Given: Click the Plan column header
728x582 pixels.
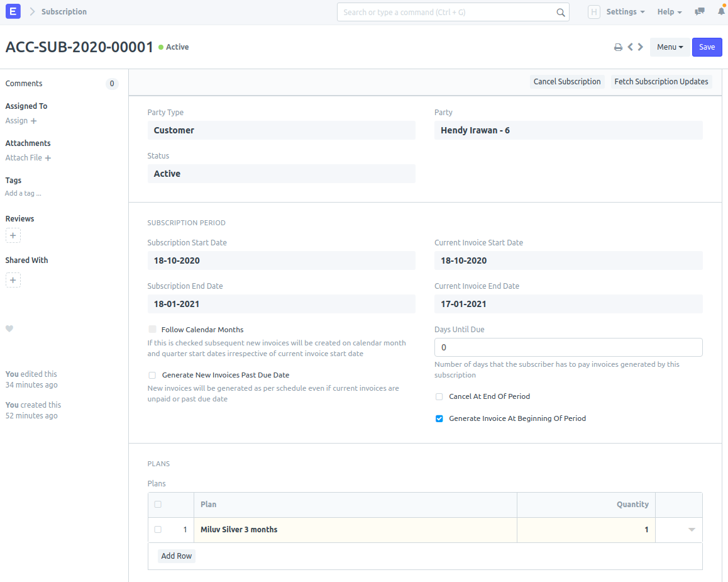Looking at the screenshot, I should [x=355, y=505].
